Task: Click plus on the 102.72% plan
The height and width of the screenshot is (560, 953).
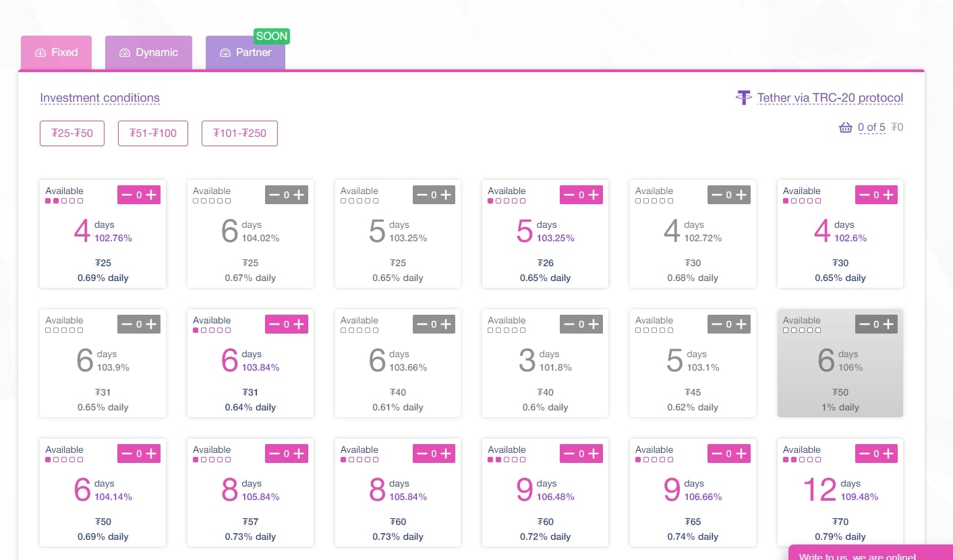Action: tap(742, 195)
